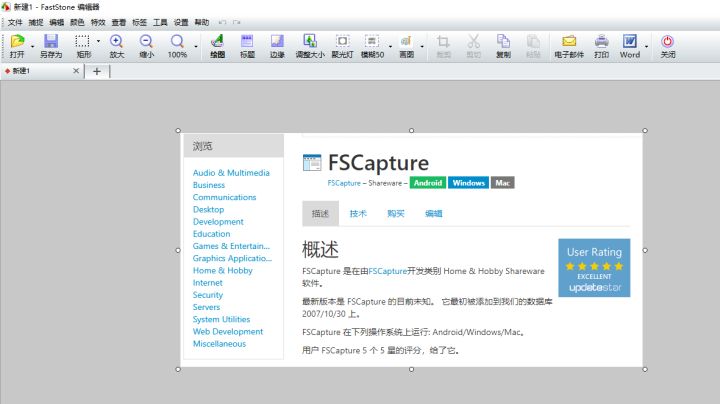The image size is (720, 404).
Task: Click the crop tool icon
Action: (443, 41)
